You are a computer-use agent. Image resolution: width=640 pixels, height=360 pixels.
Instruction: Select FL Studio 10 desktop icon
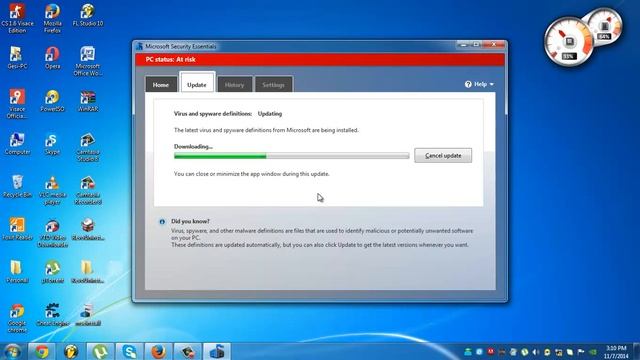88,16
